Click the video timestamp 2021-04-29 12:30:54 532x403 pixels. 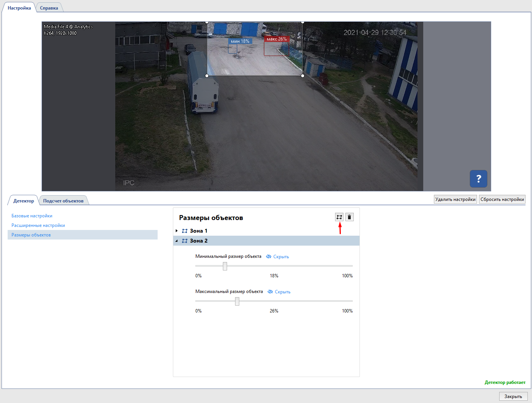coord(375,32)
